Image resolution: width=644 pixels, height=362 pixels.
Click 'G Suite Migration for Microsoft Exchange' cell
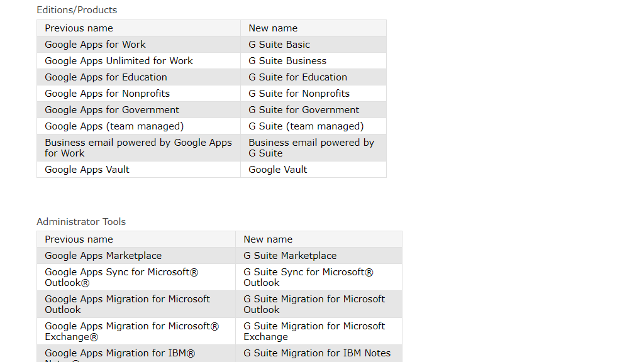click(x=319, y=331)
